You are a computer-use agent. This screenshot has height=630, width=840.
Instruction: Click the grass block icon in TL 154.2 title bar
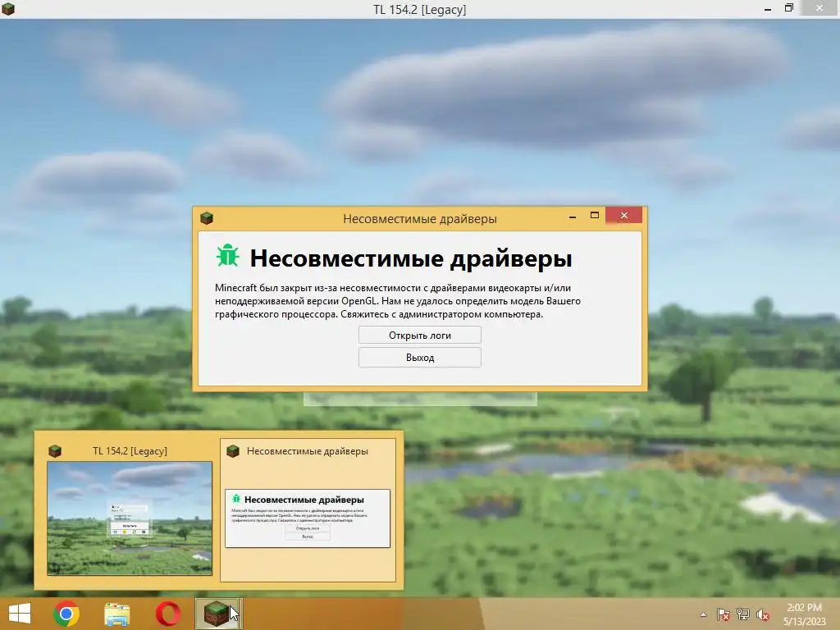tap(8, 8)
